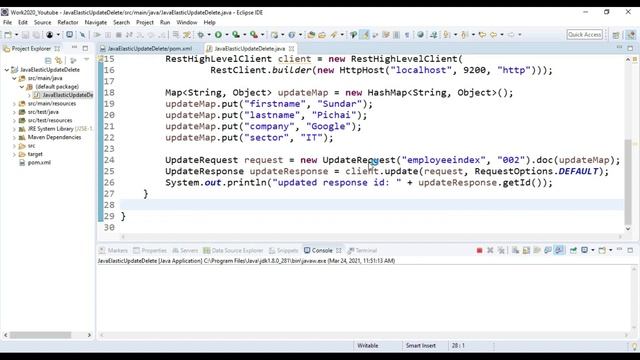Image resolution: width=640 pixels, height=360 pixels.
Task: Open Project Explorer View Menu arrow
Action: 86,60
